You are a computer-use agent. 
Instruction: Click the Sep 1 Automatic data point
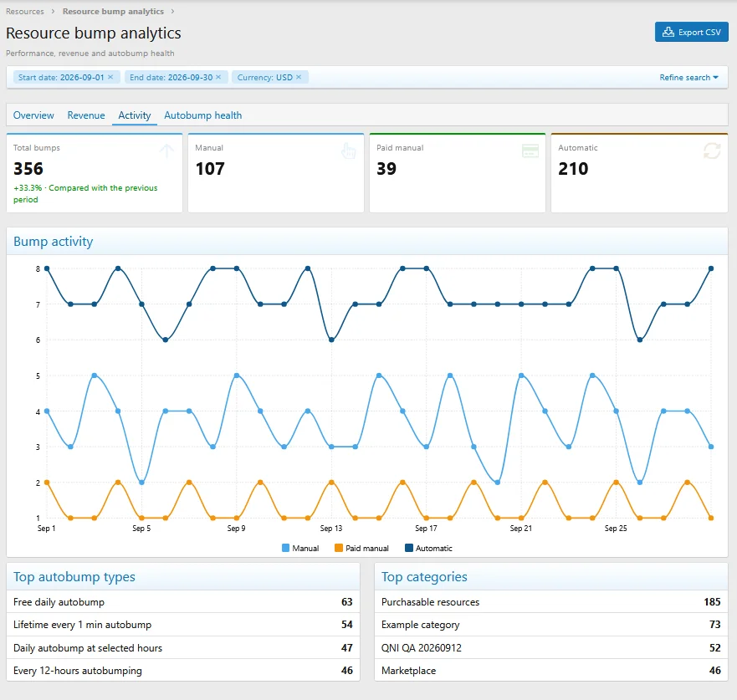click(47, 268)
